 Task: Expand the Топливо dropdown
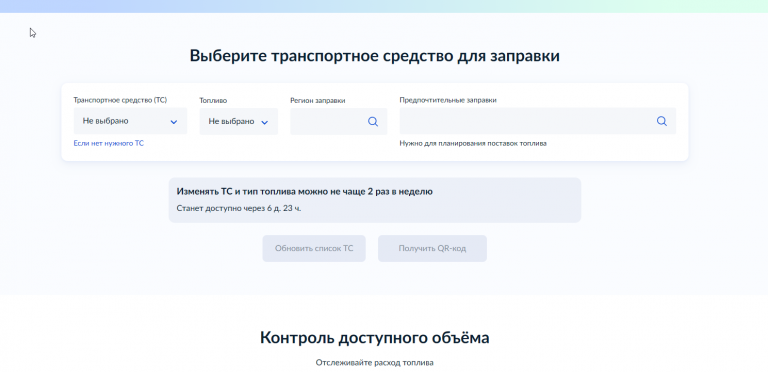click(x=239, y=121)
